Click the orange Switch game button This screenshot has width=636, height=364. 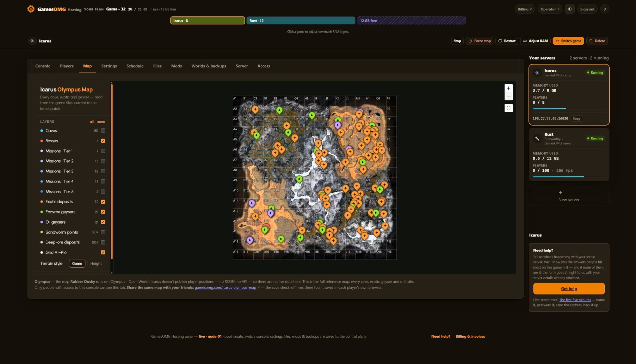pyautogui.click(x=568, y=41)
